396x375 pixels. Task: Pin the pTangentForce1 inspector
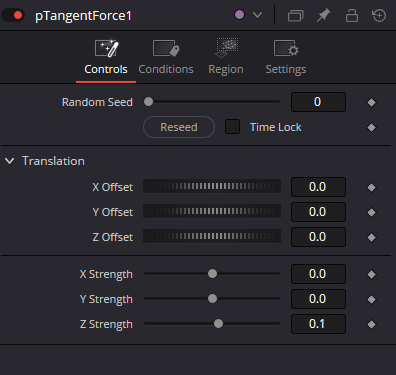tap(323, 15)
